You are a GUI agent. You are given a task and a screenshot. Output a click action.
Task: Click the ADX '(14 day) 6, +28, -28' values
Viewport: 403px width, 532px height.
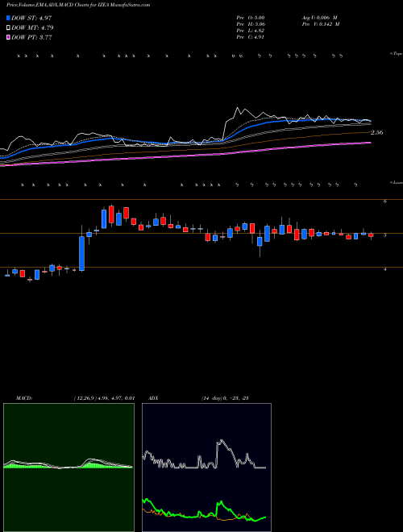pyautogui.click(x=225, y=398)
